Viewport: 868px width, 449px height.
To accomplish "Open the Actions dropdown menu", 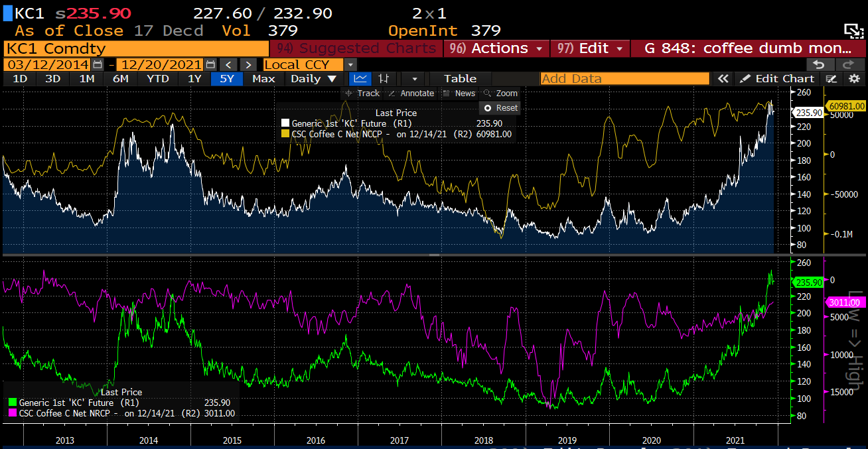I will (x=497, y=48).
